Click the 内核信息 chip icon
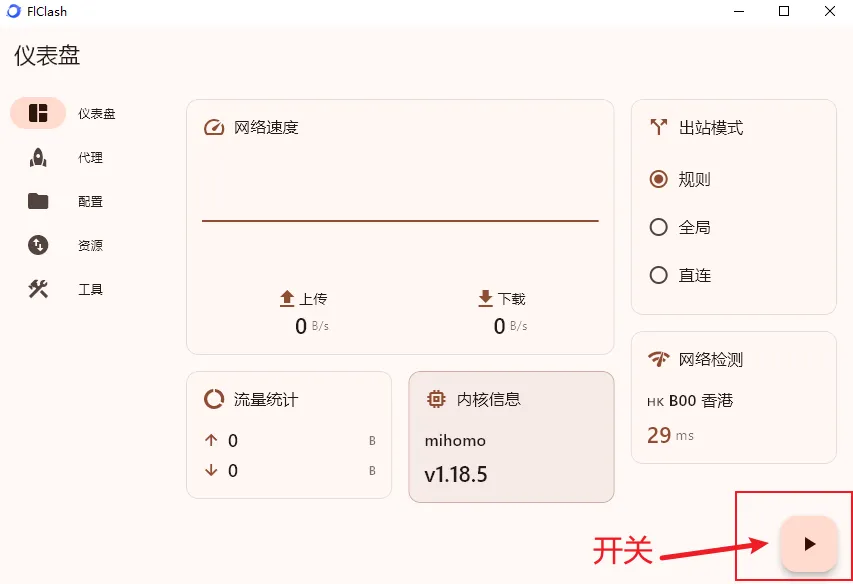 pyautogui.click(x=436, y=398)
